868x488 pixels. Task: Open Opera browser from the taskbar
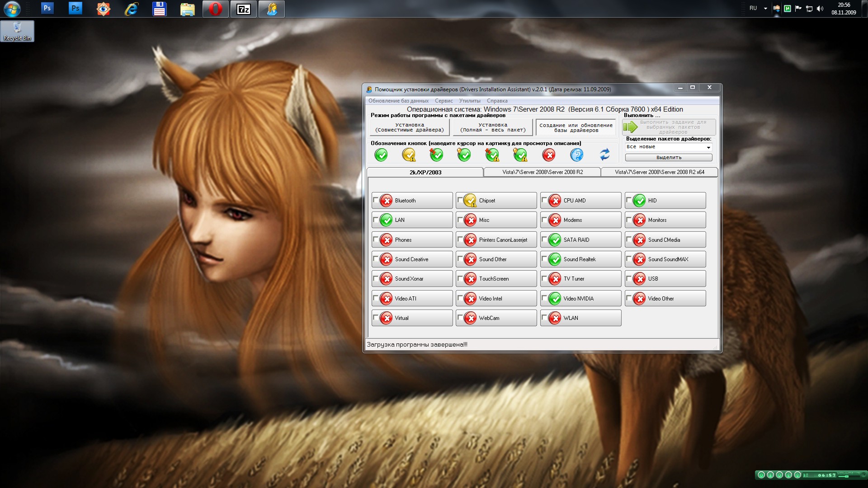click(x=216, y=9)
